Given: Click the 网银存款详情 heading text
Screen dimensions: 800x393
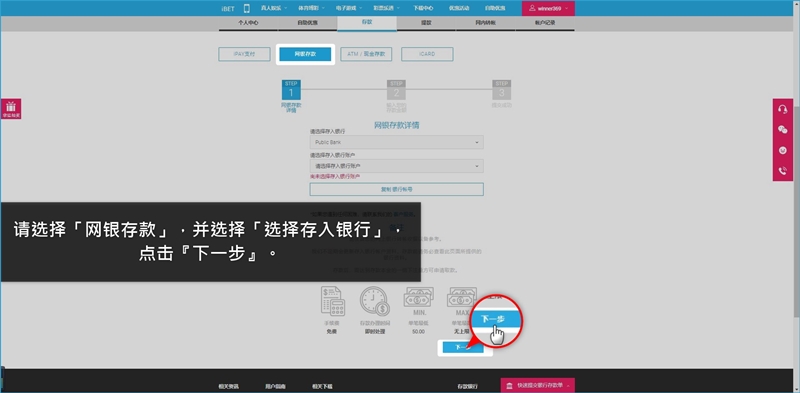Looking at the screenshot, I should click(396, 125).
